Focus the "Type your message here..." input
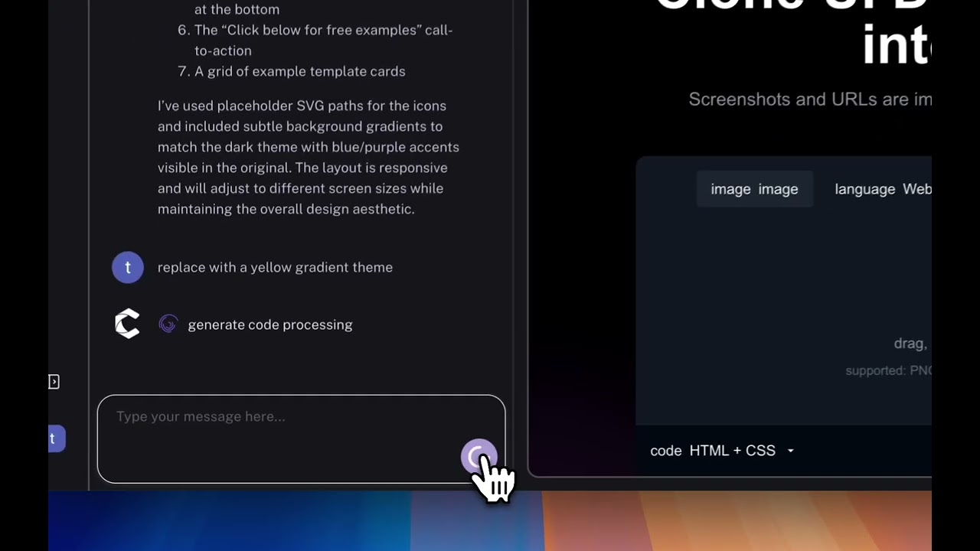The image size is (980, 551). pos(301,439)
